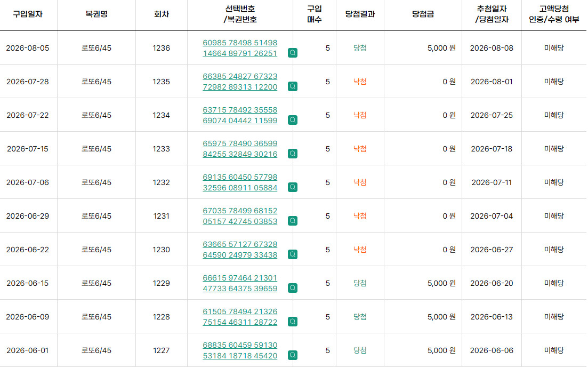Select purchase date 2026-08-05
588x368 pixels.
tap(28, 48)
